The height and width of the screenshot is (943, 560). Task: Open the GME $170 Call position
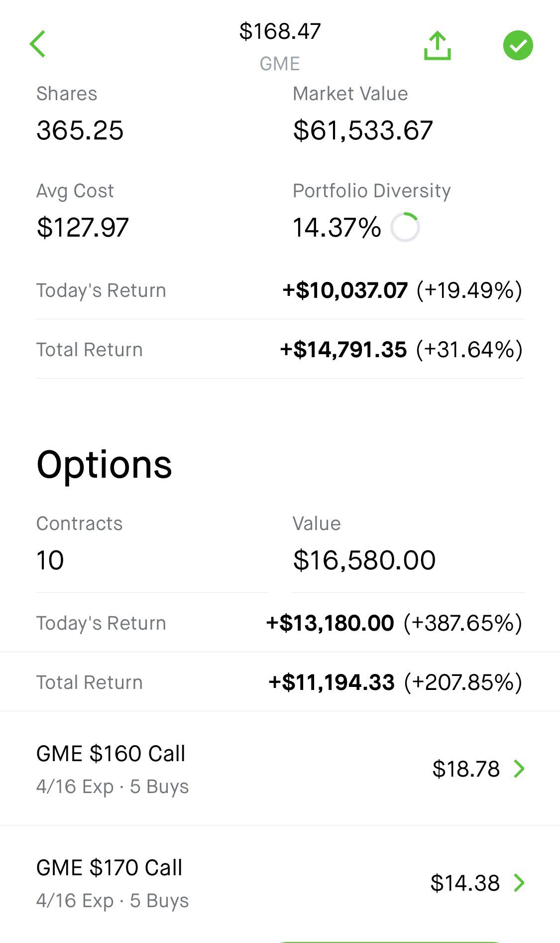(x=110, y=882)
